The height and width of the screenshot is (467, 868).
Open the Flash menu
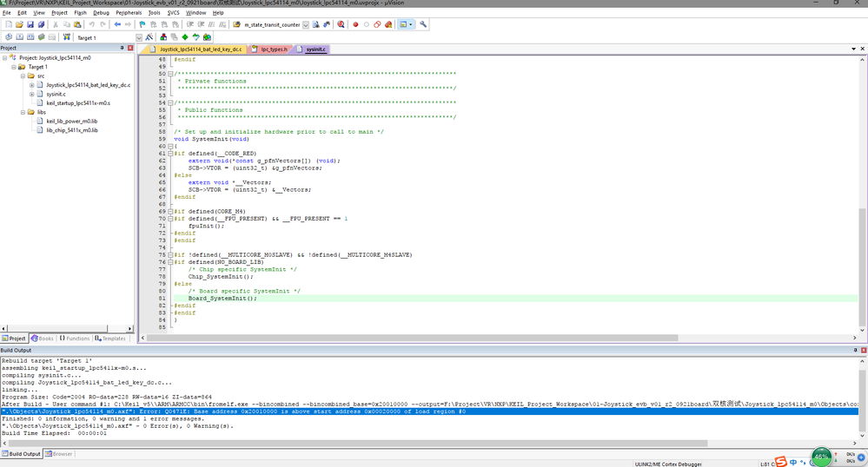coord(80,12)
